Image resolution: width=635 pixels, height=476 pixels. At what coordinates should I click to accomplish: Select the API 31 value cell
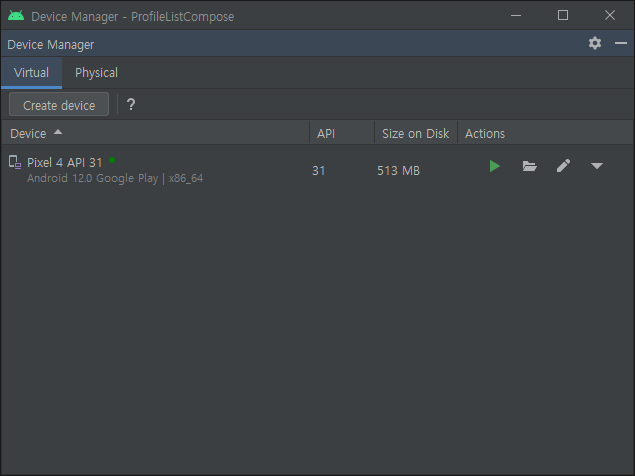click(319, 171)
